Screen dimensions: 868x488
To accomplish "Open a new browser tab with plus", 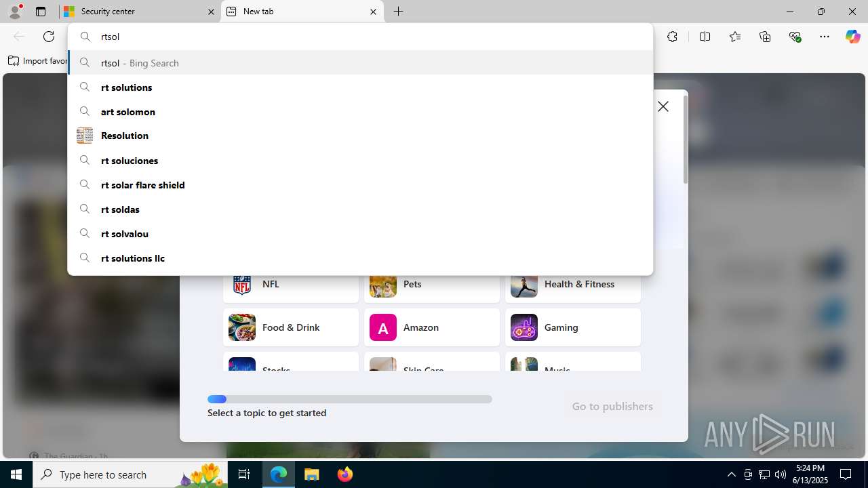I will pyautogui.click(x=399, y=12).
